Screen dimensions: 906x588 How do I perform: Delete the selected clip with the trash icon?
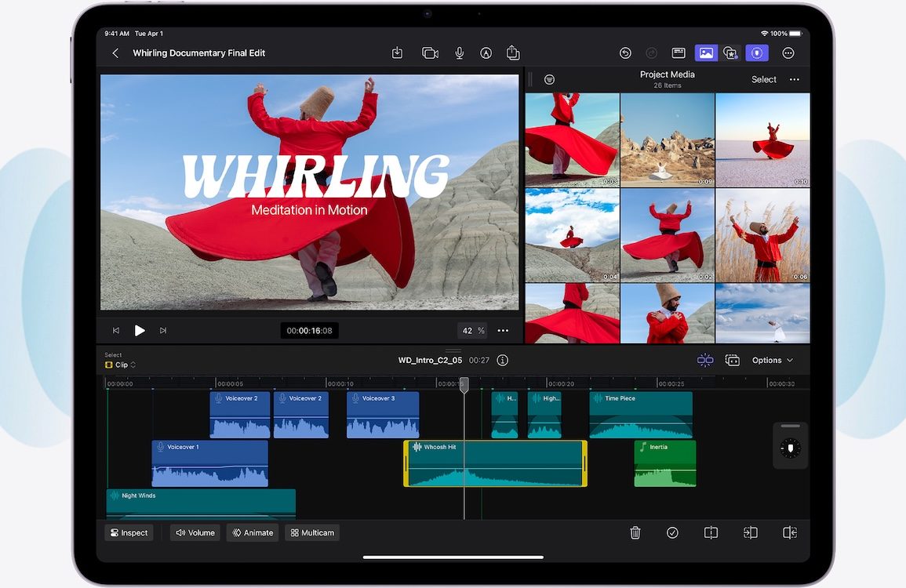tap(635, 532)
